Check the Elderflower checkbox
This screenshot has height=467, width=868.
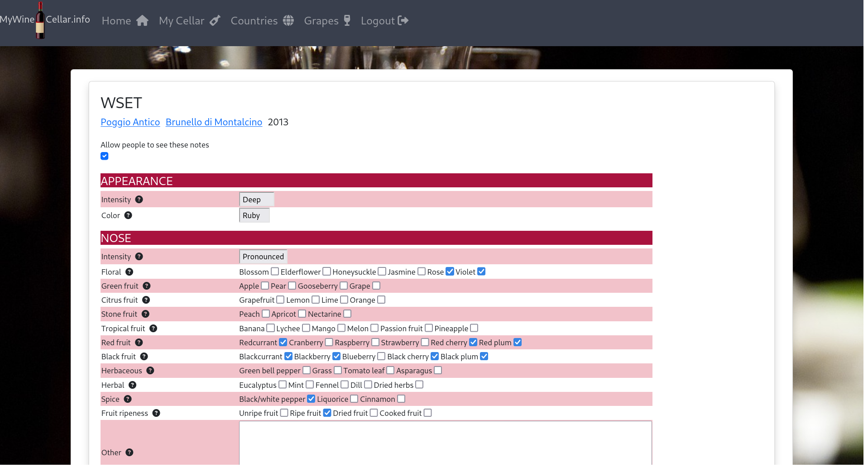pos(326,272)
